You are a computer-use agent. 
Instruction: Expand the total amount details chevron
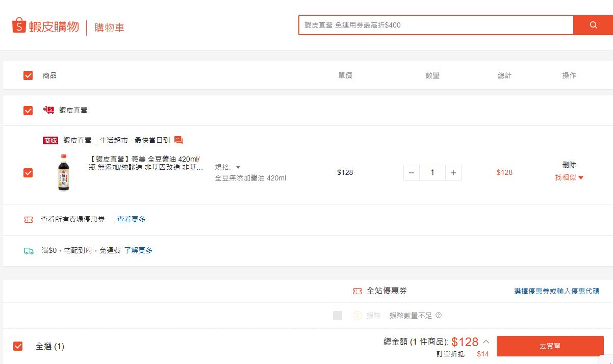tap(486, 342)
